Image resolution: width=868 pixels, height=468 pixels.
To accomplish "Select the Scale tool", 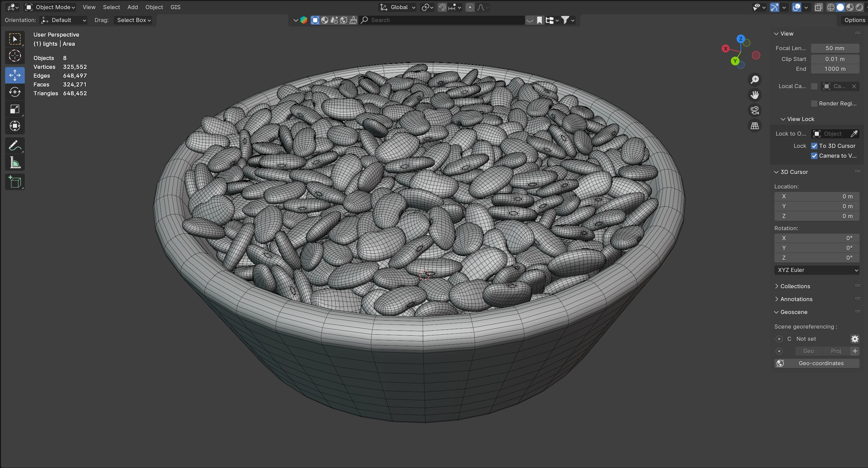I will point(15,109).
